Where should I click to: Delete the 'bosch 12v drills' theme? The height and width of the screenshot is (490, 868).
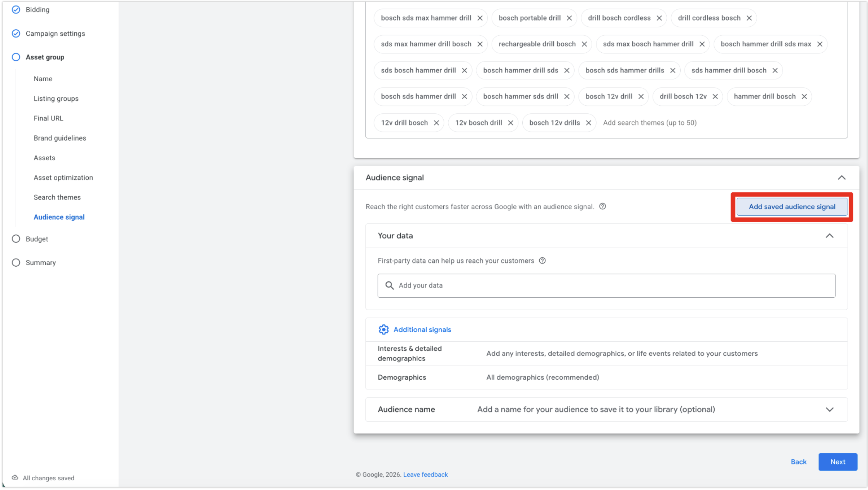[x=588, y=123]
